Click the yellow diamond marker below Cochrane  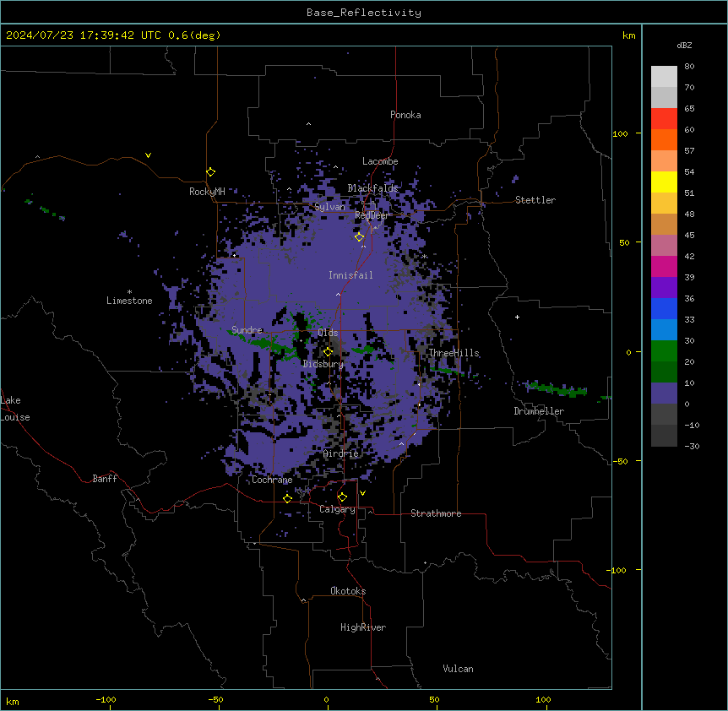pyautogui.click(x=287, y=498)
